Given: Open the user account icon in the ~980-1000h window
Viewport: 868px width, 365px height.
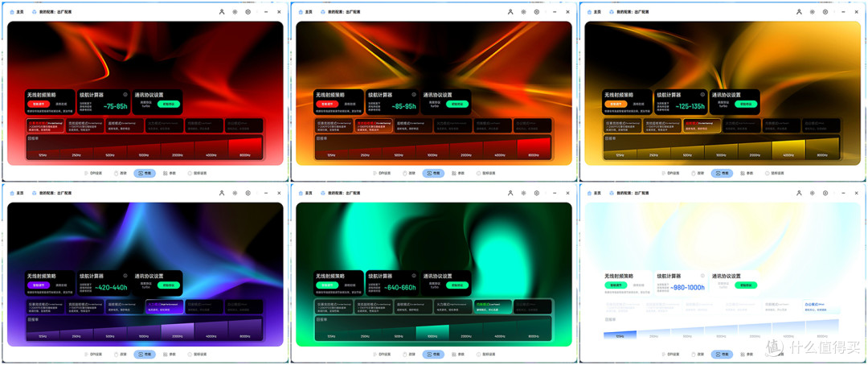Looking at the screenshot, I should coord(800,193).
